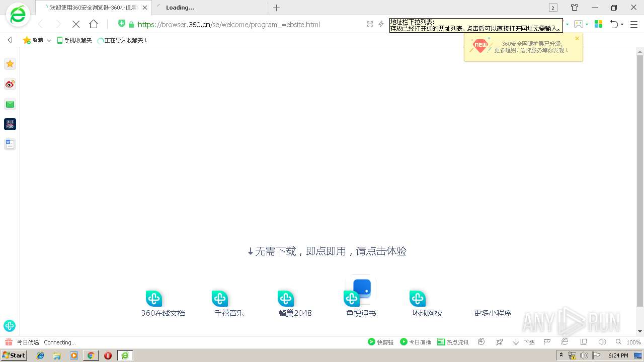Viewport: 644px width, 362px height.
Task: Open Weibo sidebar icon
Action: (10, 84)
